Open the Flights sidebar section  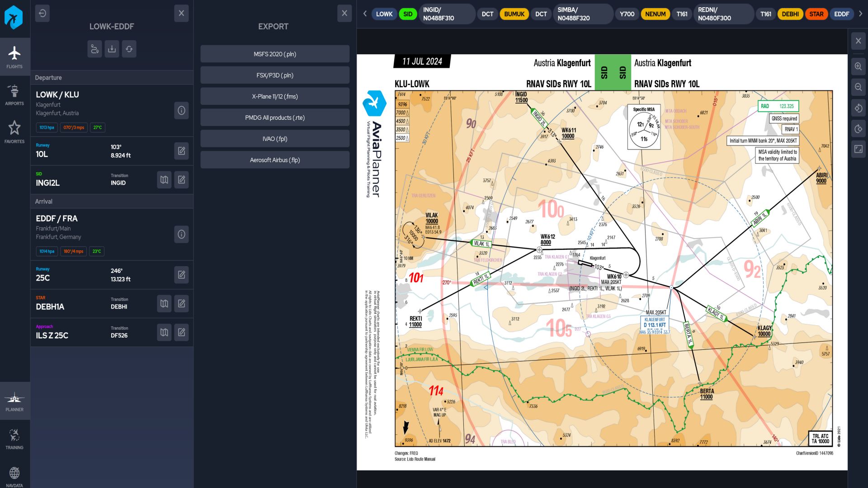[14, 56]
